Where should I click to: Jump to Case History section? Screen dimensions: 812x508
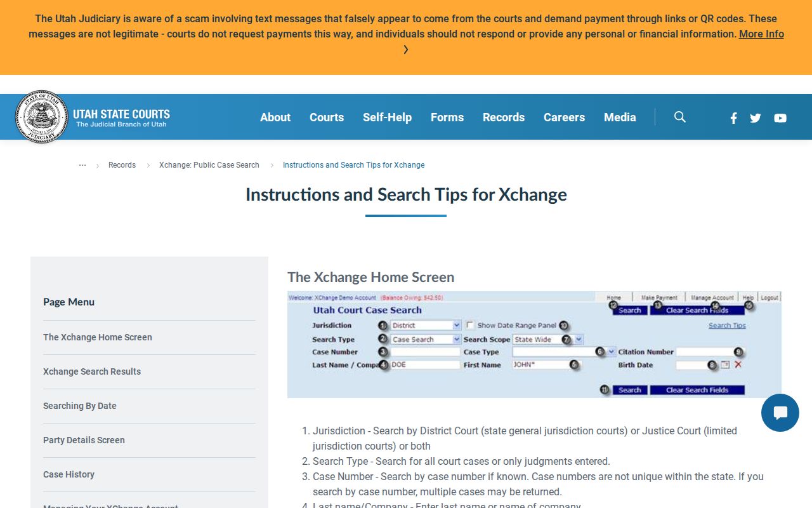(x=69, y=474)
